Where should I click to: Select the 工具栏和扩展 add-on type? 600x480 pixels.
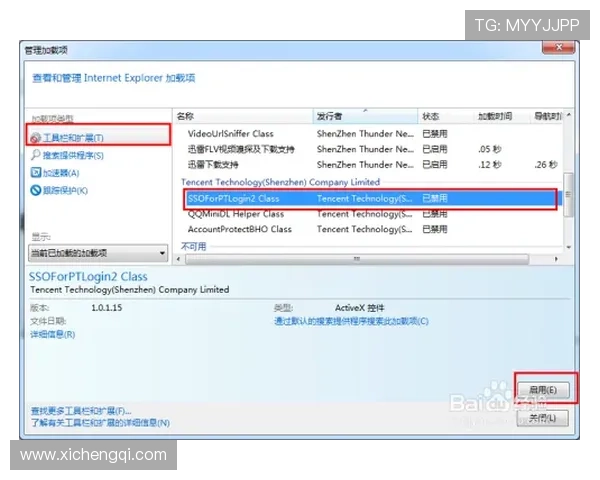pos(73,137)
